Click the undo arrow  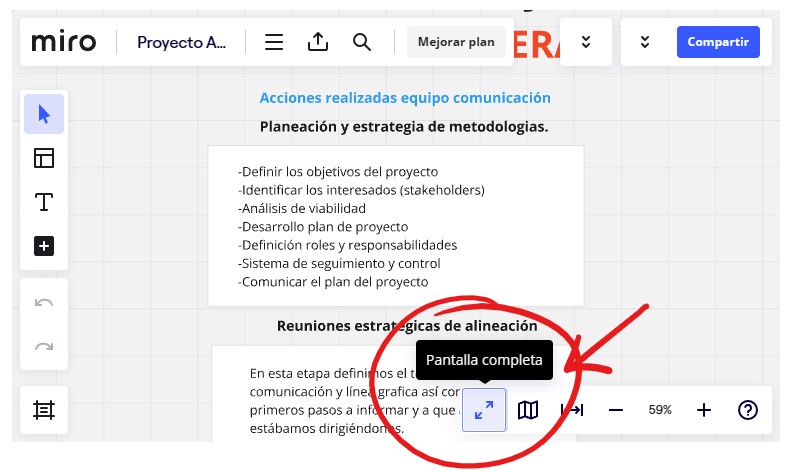(x=44, y=303)
